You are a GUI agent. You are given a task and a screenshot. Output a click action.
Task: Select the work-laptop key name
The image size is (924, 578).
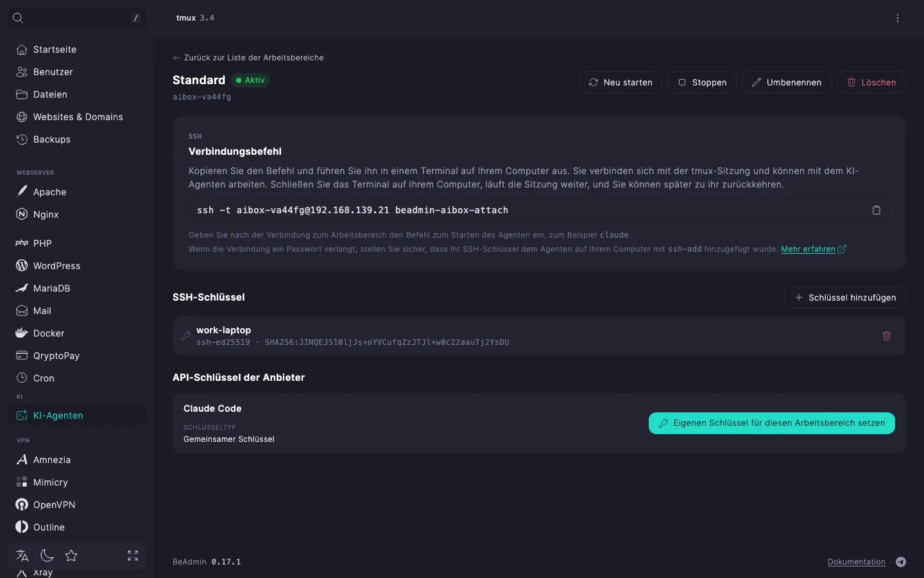coord(223,330)
